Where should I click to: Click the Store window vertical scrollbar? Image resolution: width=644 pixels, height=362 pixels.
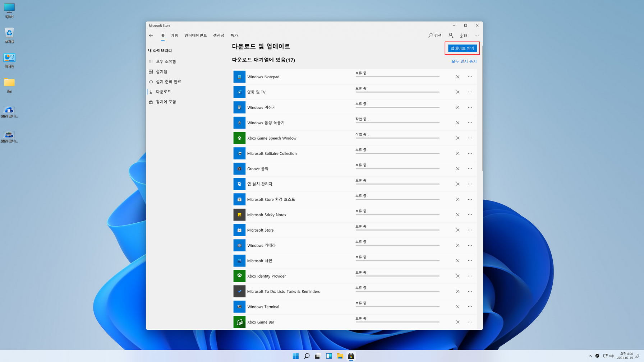[x=482, y=108]
